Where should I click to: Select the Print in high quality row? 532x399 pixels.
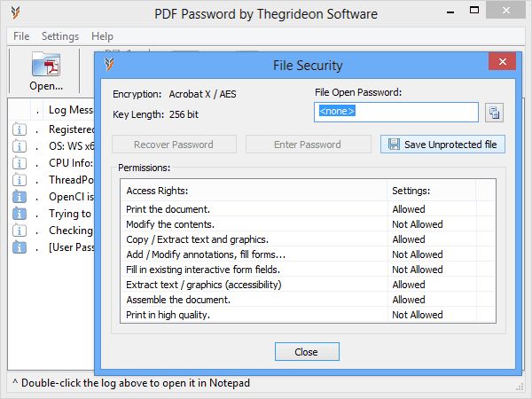point(308,315)
